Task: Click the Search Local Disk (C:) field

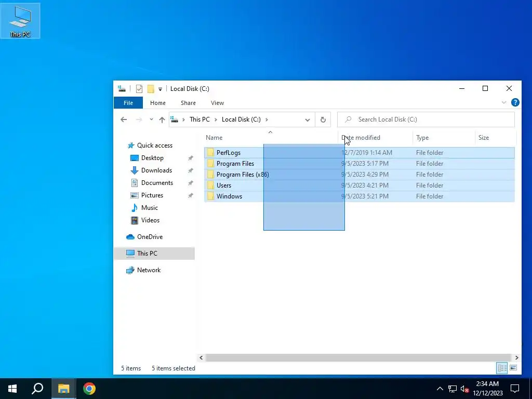Action: pos(426,119)
